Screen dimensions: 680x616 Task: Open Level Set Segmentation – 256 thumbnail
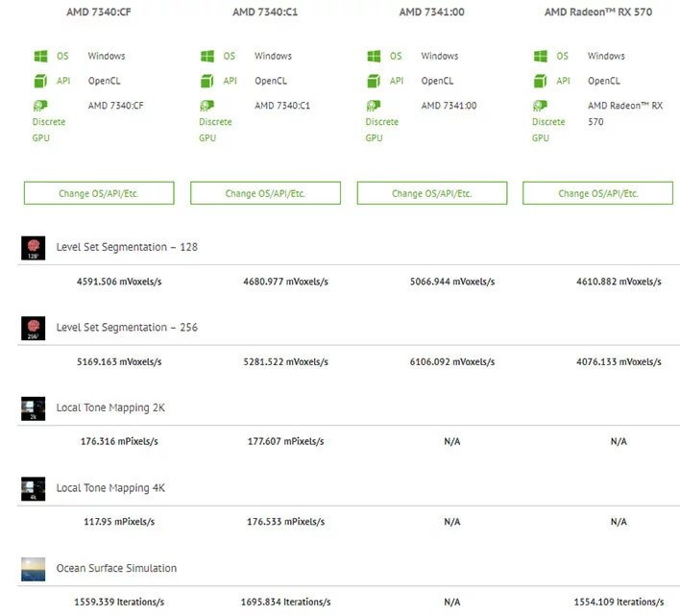[33, 329]
